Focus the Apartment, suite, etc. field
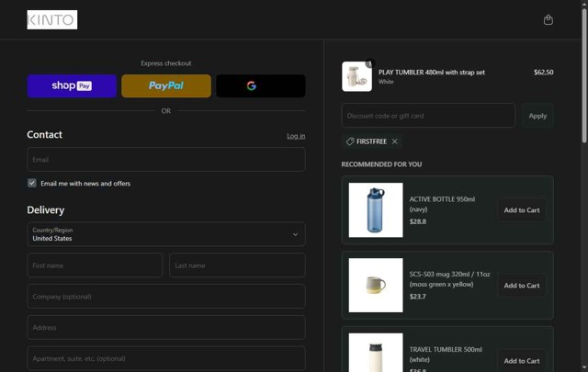The width and height of the screenshot is (588, 372). (166, 358)
